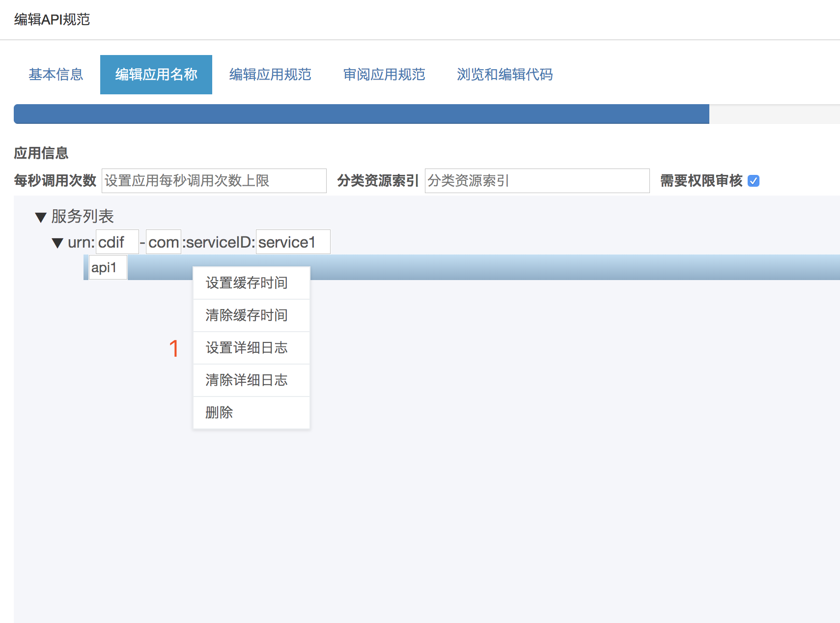Choose 清除缓存时间 from the context menu

[x=252, y=315]
